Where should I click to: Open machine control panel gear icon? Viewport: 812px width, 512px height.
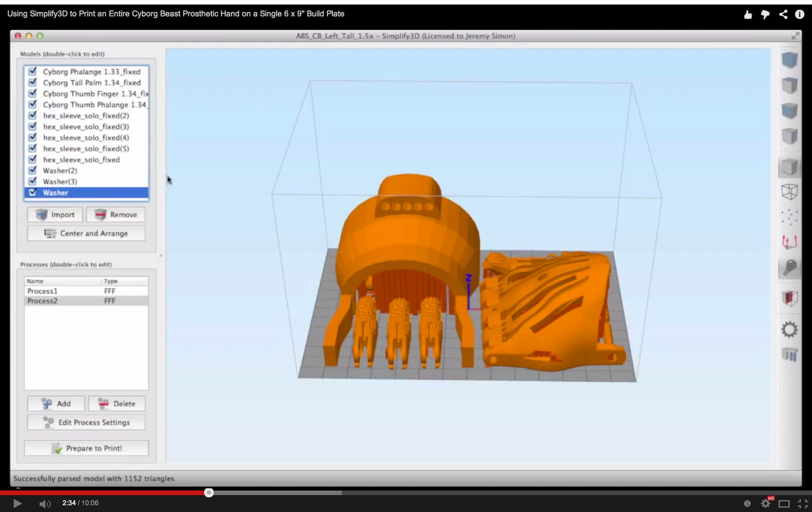(x=789, y=329)
